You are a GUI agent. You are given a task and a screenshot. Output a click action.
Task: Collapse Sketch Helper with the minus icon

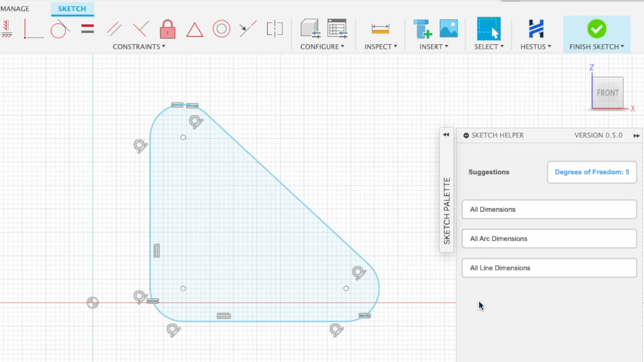(x=466, y=135)
